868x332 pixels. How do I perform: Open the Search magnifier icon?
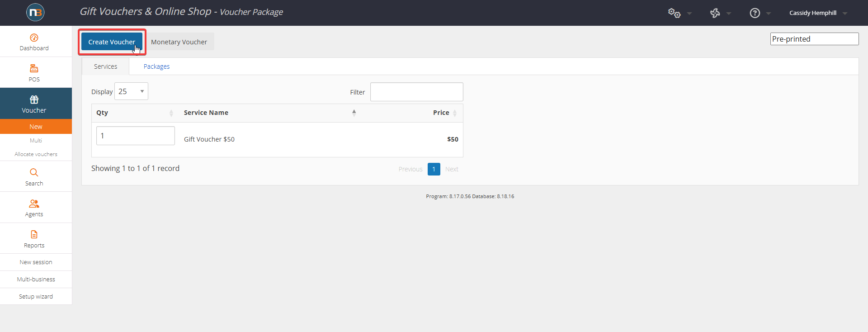(x=34, y=172)
